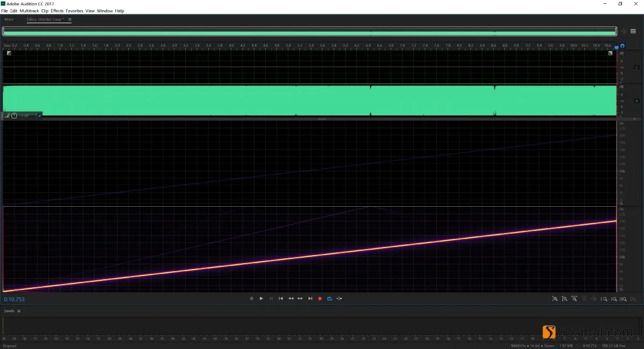Screen dimensions: 644x349
Task: Click the Levels panel title
Action: pyautogui.click(x=10, y=311)
